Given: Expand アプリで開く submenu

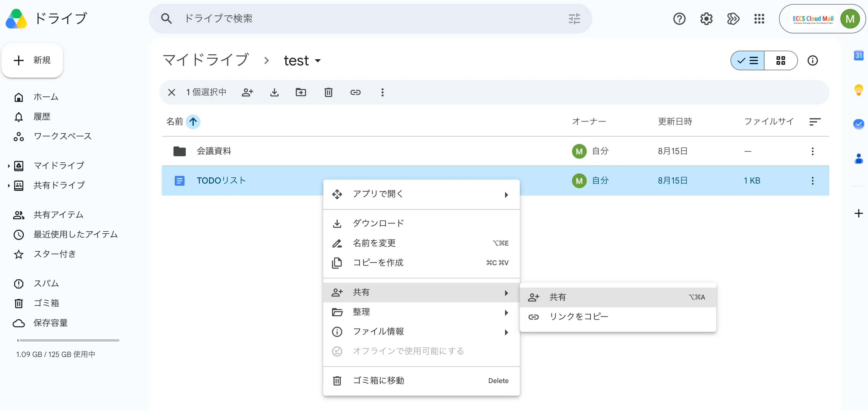Looking at the screenshot, I should point(421,194).
